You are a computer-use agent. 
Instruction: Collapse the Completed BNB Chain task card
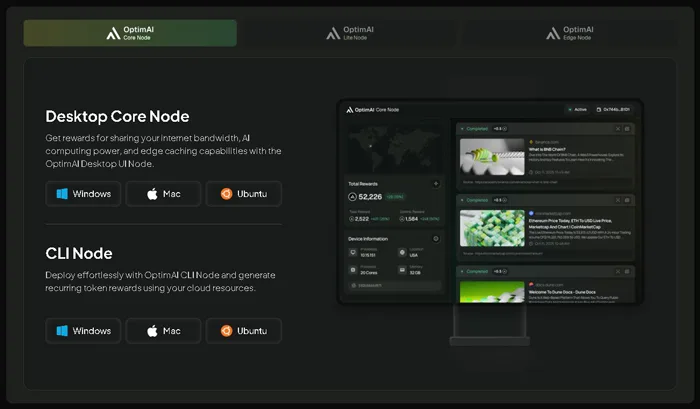(462, 129)
